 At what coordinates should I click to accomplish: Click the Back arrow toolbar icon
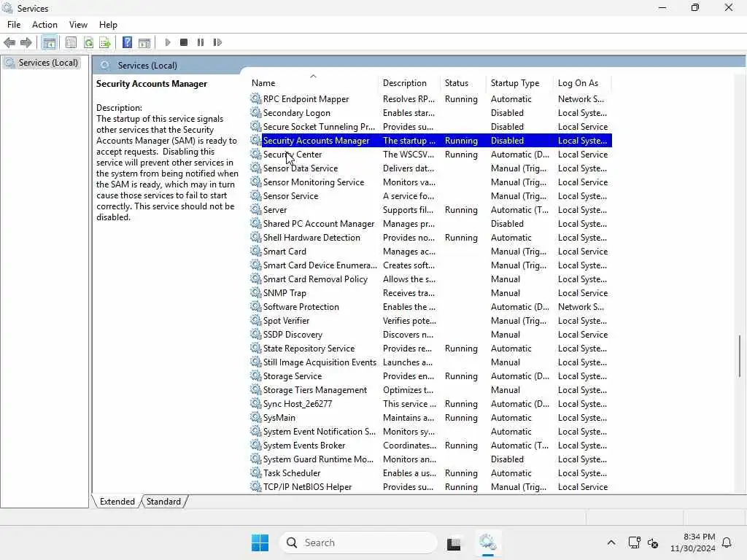click(x=9, y=42)
